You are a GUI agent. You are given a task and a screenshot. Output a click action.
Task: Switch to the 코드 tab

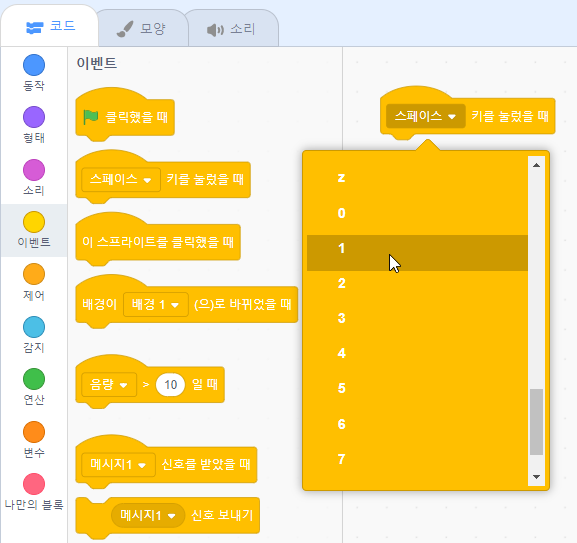[x=50, y=26]
